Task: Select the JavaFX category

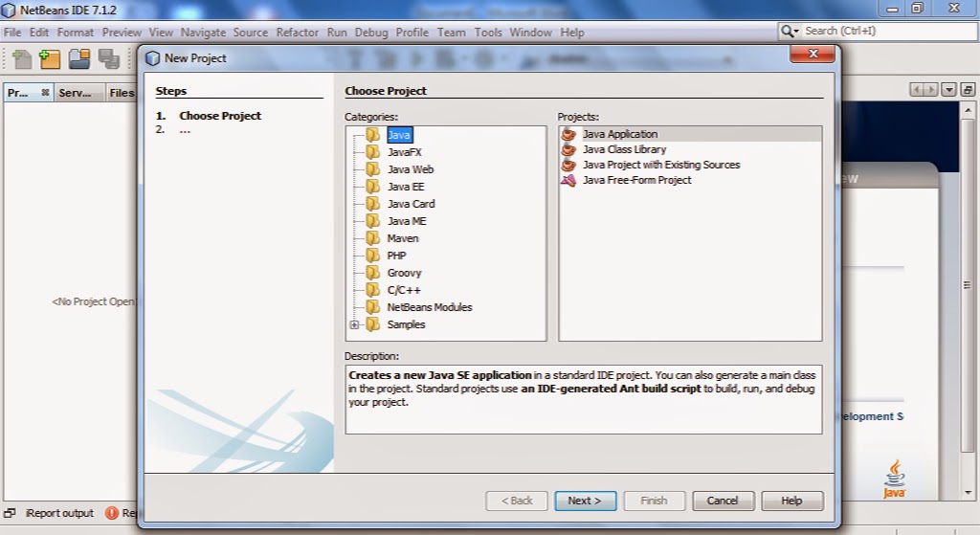Action: point(404,152)
